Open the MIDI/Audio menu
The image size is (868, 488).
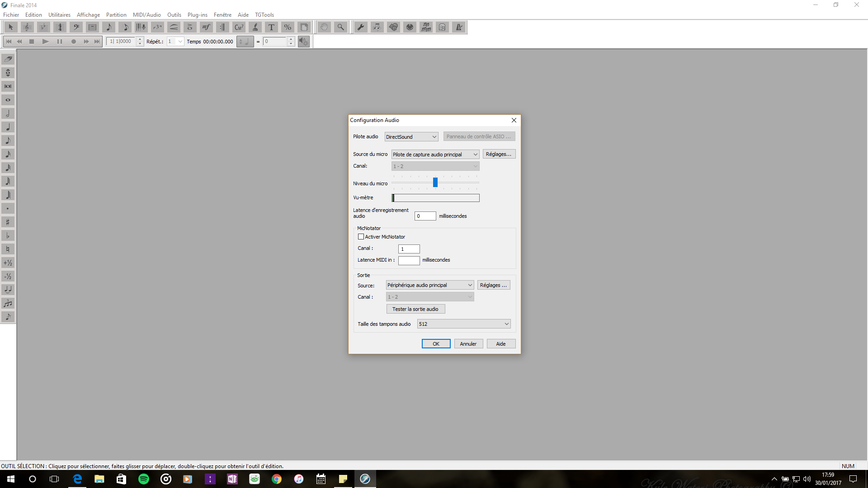tap(146, 15)
